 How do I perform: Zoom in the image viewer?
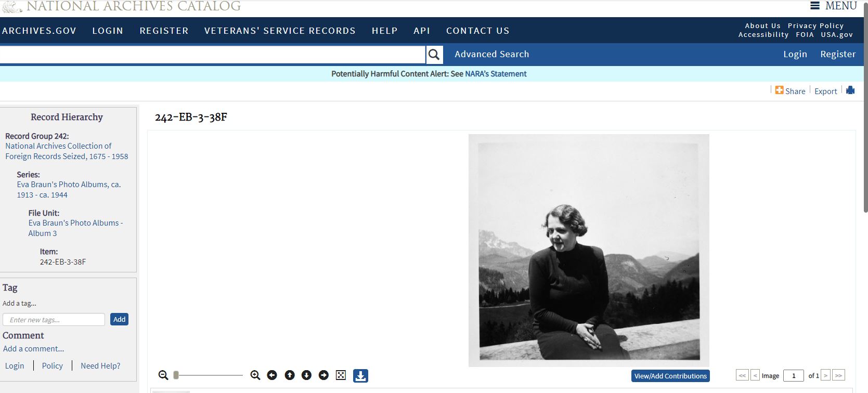tap(255, 375)
